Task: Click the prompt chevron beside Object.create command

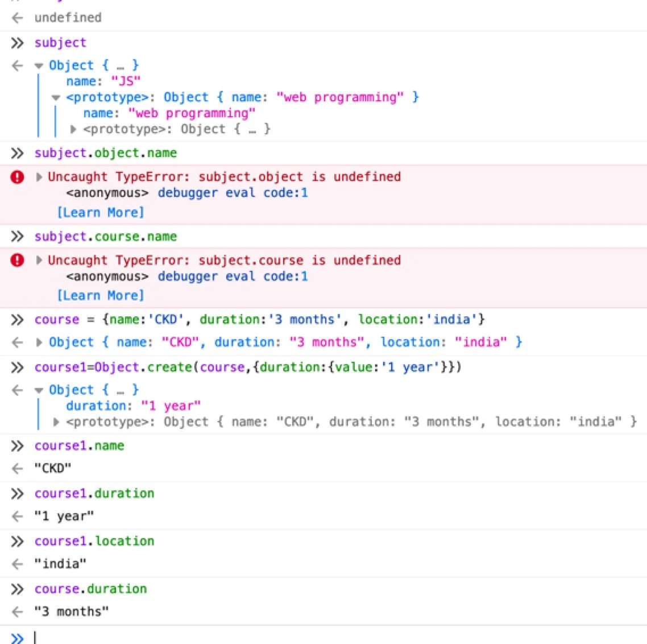Action: [18, 367]
